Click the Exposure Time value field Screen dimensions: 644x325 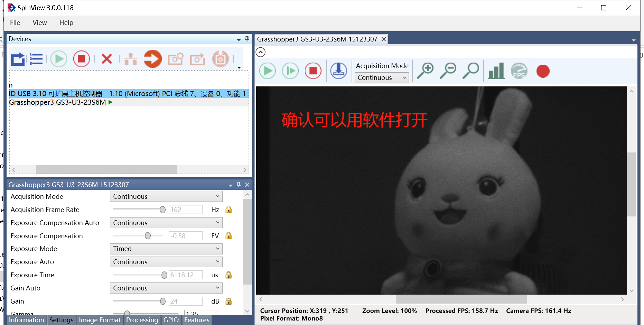[186, 275]
